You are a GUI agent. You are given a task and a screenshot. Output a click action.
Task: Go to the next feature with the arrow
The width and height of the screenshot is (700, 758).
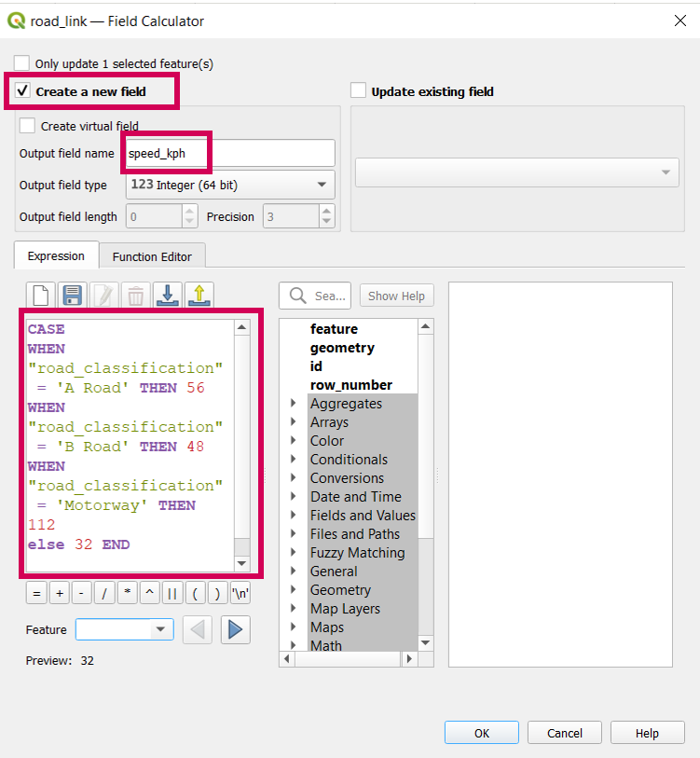[x=235, y=630]
